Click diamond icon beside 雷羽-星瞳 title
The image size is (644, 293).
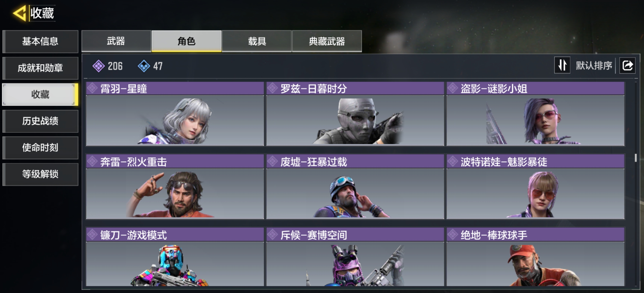tap(92, 88)
